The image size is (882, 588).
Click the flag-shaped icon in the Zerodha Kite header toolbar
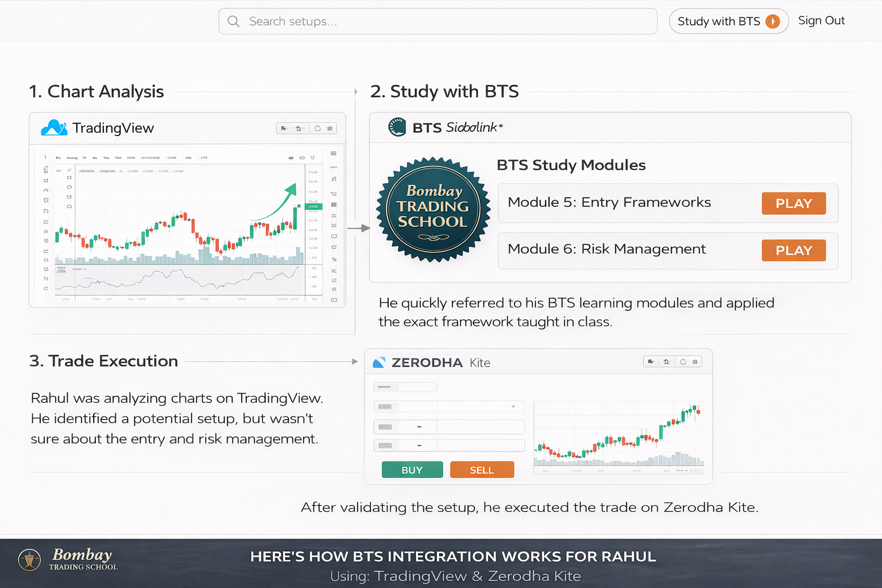pos(651,362)
